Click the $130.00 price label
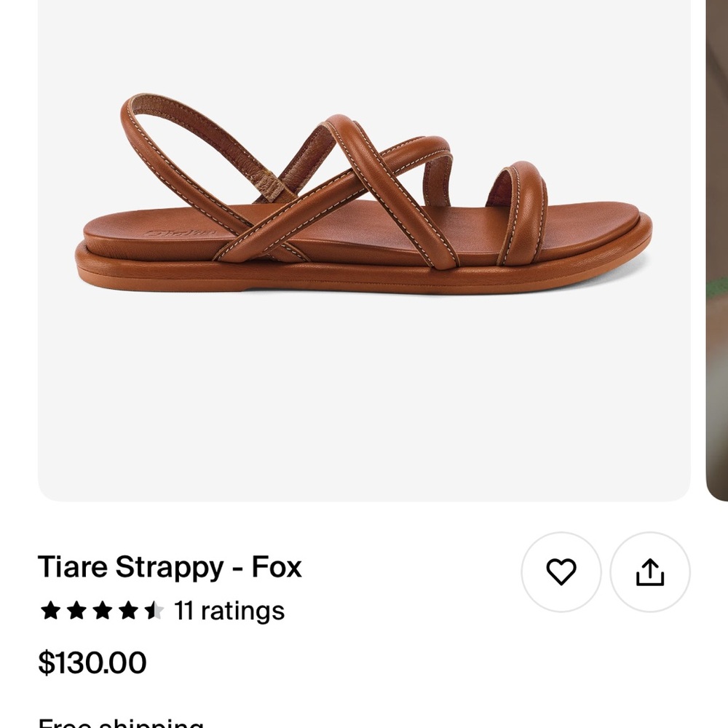The height and width of the screenshot is (728, 728). coord(92,662)
